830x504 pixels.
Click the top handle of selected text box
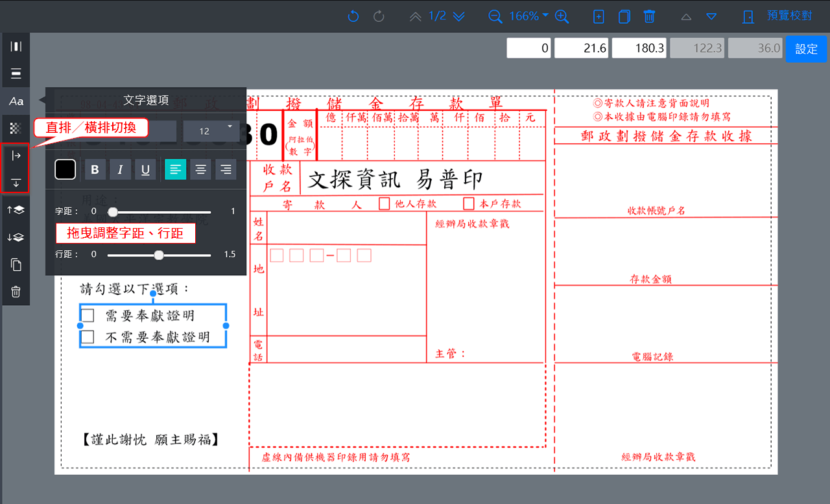[x=153, y=293]
